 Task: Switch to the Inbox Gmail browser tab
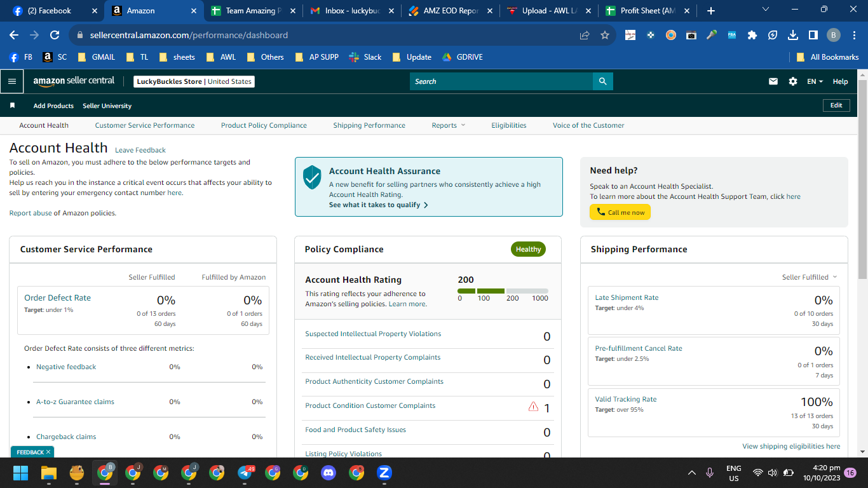pos(351,11)
